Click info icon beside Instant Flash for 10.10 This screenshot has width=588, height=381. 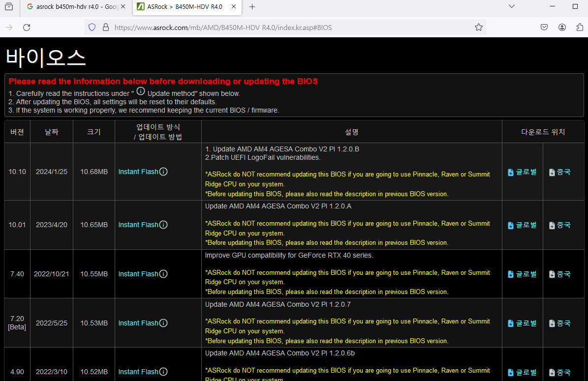pyautogui.click(x=163, y=172)
